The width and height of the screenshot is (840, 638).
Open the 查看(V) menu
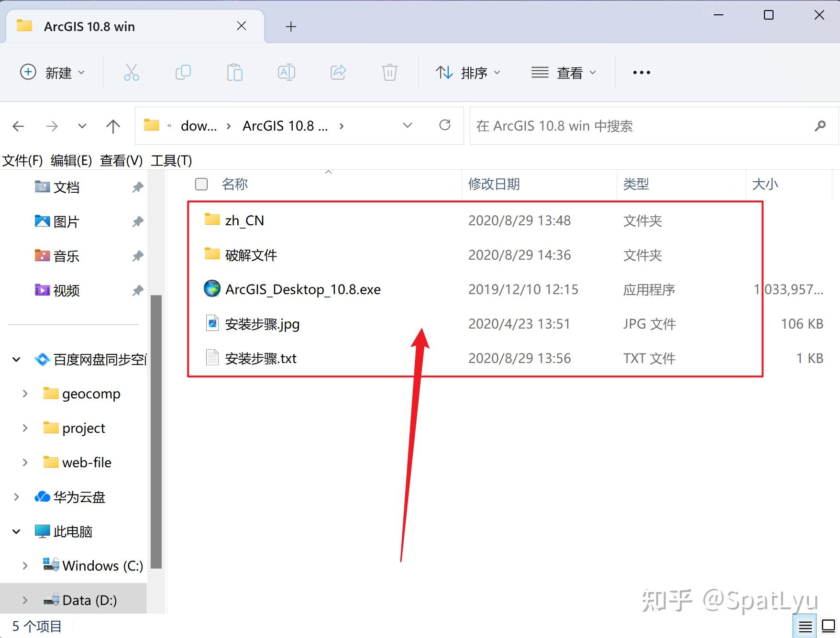click(122, 161)
